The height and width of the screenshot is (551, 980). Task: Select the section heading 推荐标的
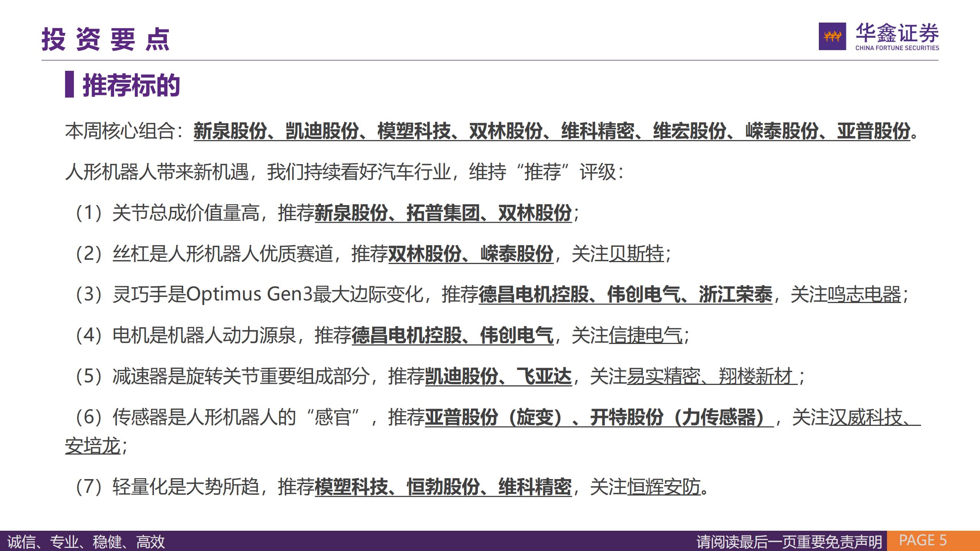[x=131, y=85]
